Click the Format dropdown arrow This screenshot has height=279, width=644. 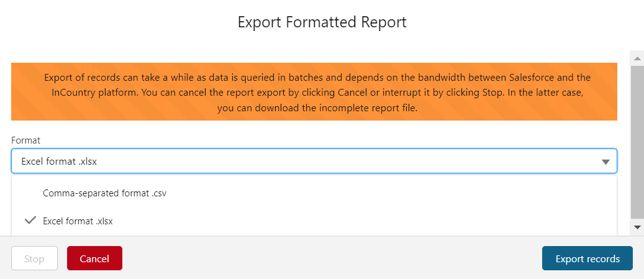point(605,162)
